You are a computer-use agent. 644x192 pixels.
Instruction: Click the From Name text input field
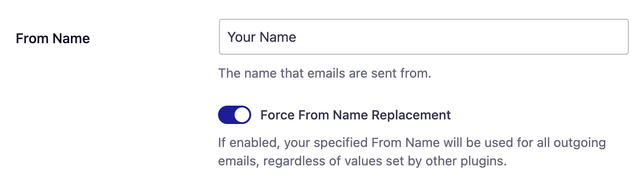click(x=424, y=37)
